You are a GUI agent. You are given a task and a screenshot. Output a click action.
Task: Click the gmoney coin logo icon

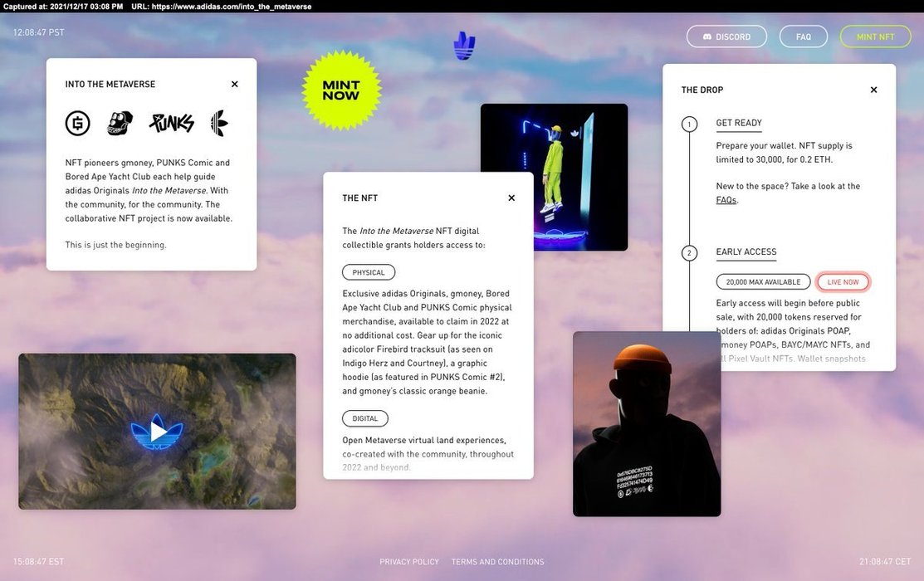click(x=78, y=123)
